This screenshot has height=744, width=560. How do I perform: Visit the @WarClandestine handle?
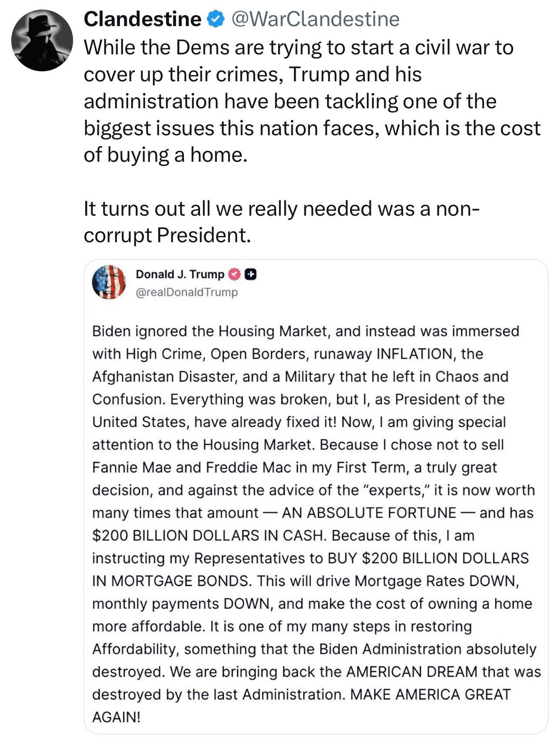[316, 20]
